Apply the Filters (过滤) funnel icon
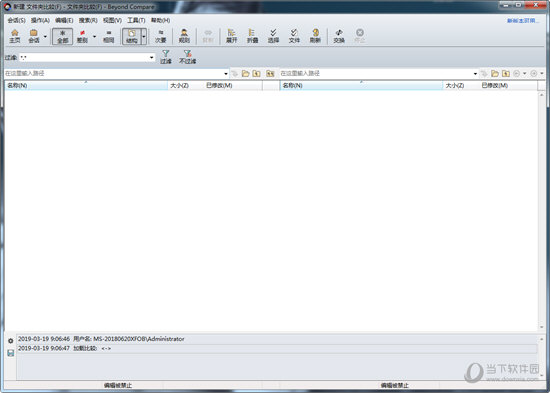Image resolution: width=550 pixels, height=393 pixels. point(166,57)
